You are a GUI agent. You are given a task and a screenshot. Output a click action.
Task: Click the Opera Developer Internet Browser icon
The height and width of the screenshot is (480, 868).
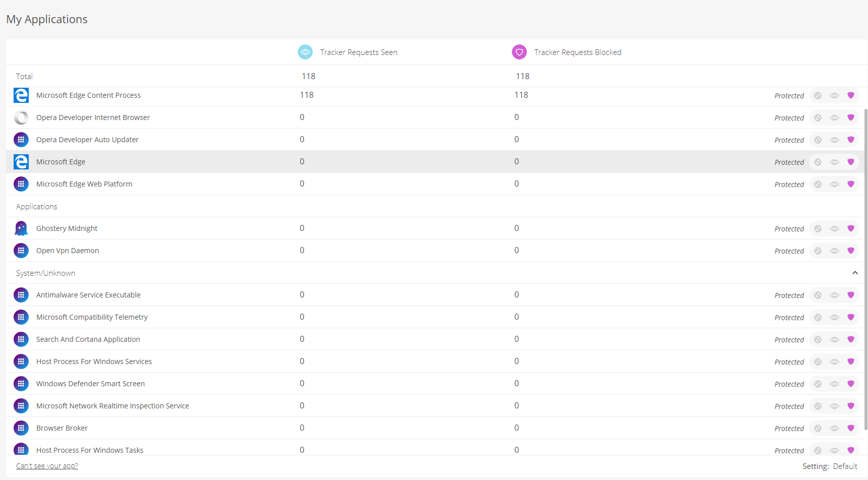(21, 117)
